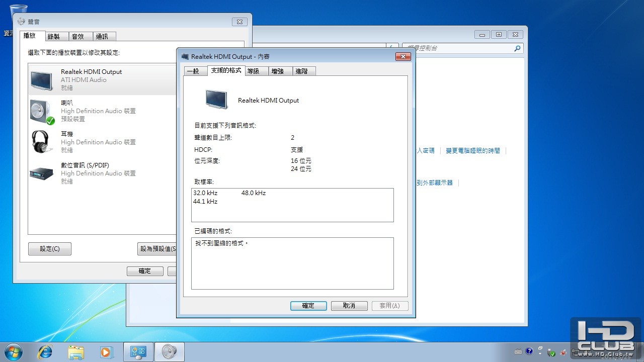The height and width of the screenshot is (362, 644).
Task: Open the Windows Start menu orb
Action: 13,352
